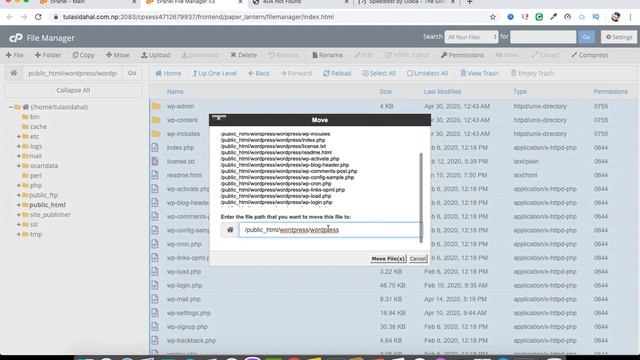Focus the search text field
640x360 pixels.
[543, 37]
